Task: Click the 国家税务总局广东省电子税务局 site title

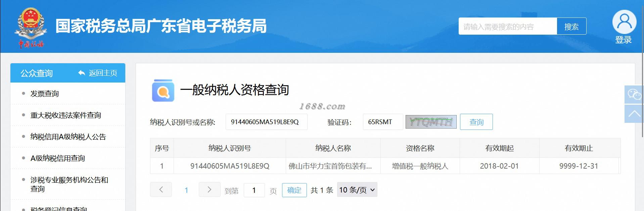Action: point(161,26)
